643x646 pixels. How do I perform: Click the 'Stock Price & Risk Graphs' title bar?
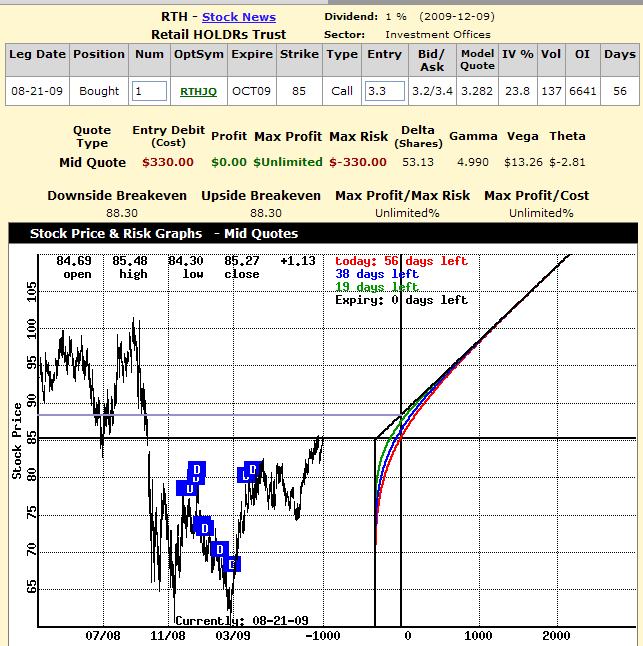pos(323,234)
